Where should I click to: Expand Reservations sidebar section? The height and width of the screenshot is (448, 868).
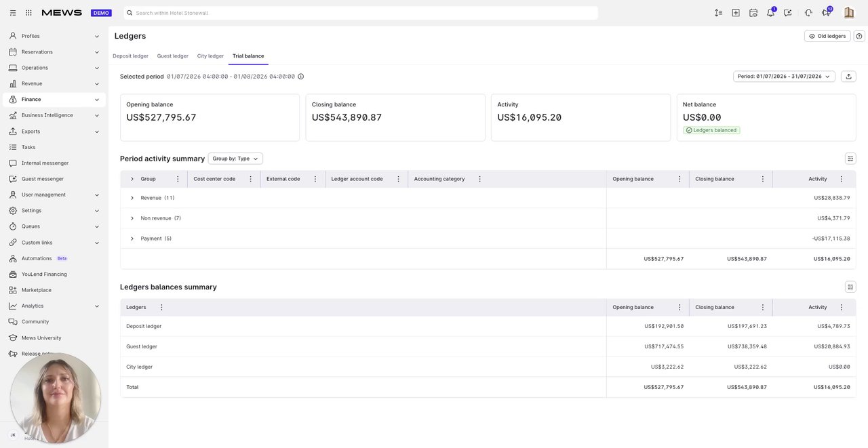pyautogui.click(x=54, y=52)
